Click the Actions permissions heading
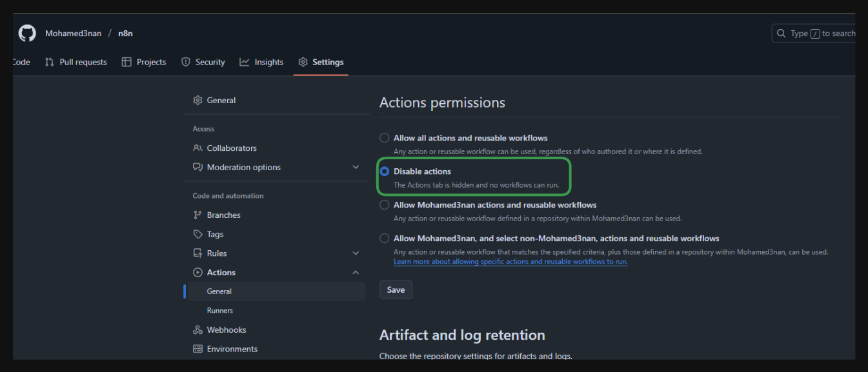 pos(442,103)
